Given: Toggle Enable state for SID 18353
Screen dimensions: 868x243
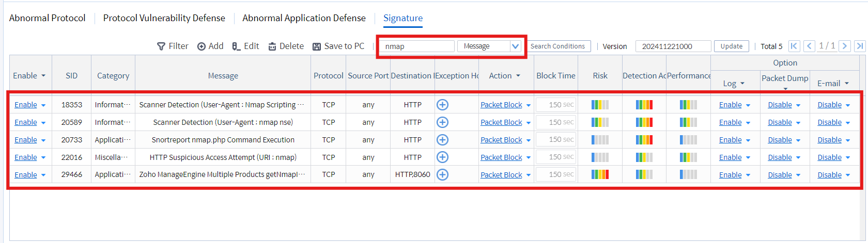Looking at the screenshot, I should pos(26,105).
